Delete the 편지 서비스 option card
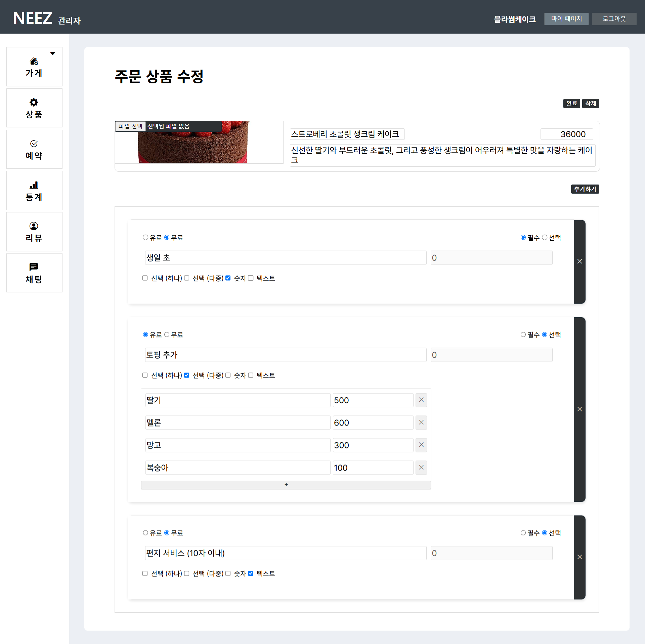The height and width of the screenshot is (644, 645). coord(579,557)
